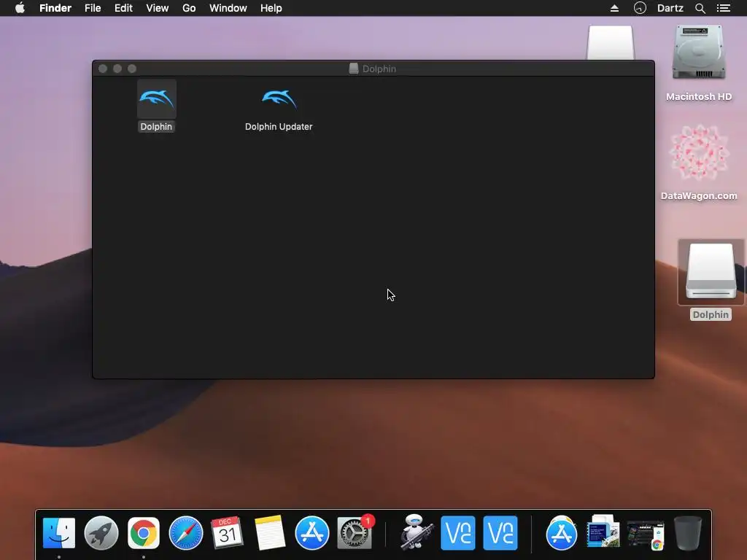Minimize the Dolphin window

[117, 69]
